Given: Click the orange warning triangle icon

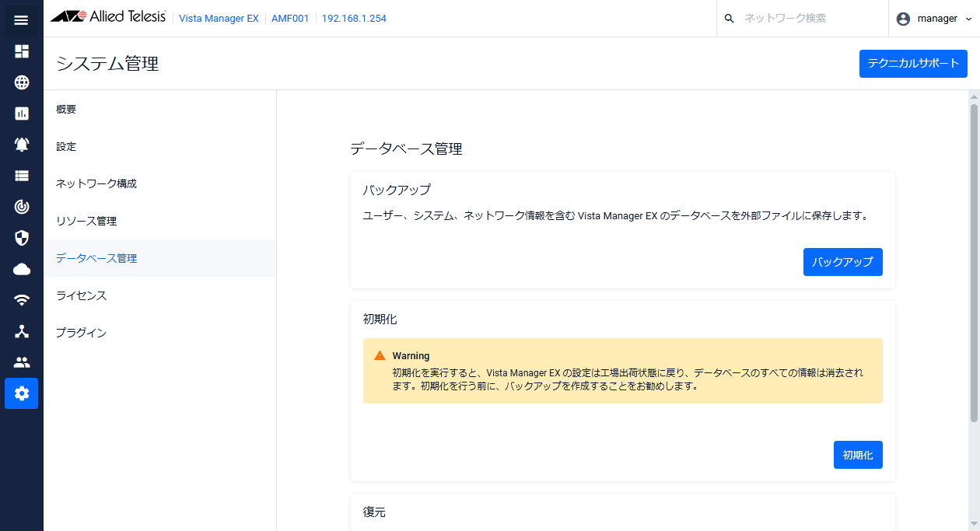Looking at the screenshot, I should tap(380, 355).
